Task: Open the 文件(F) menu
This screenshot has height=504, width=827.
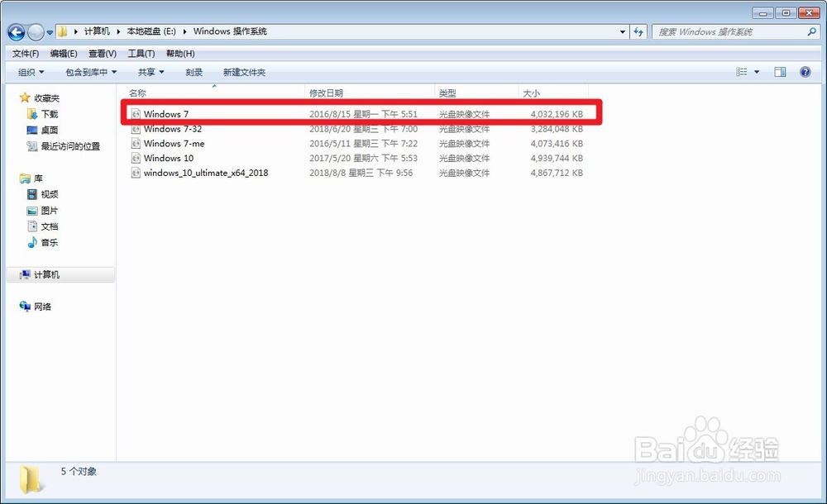Action: point(26,54)
